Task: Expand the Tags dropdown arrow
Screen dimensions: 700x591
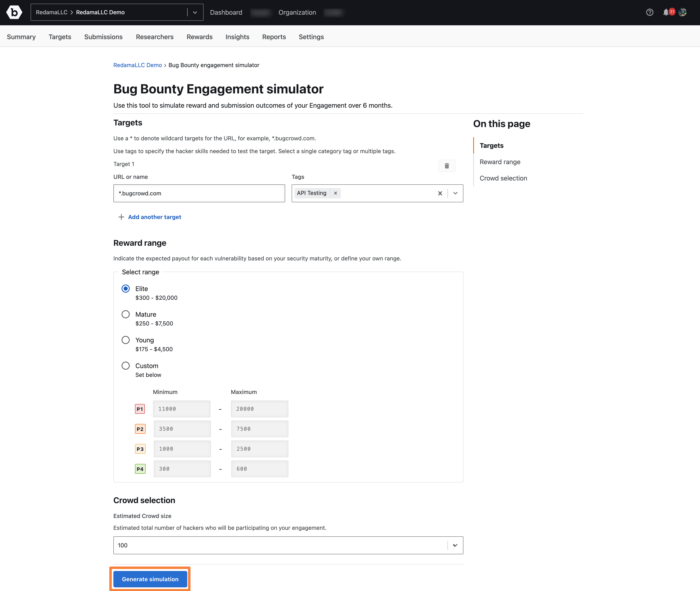Action: [x=455, y=193]
